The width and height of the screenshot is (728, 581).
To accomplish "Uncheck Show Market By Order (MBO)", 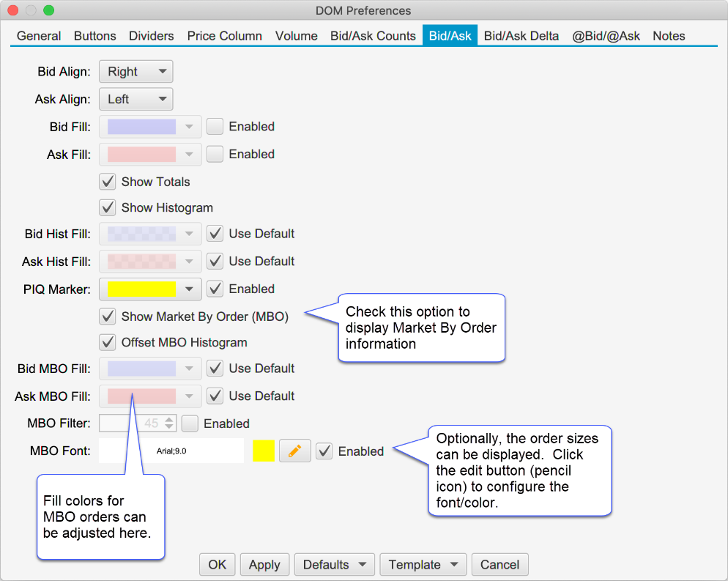I will point(108,317).
